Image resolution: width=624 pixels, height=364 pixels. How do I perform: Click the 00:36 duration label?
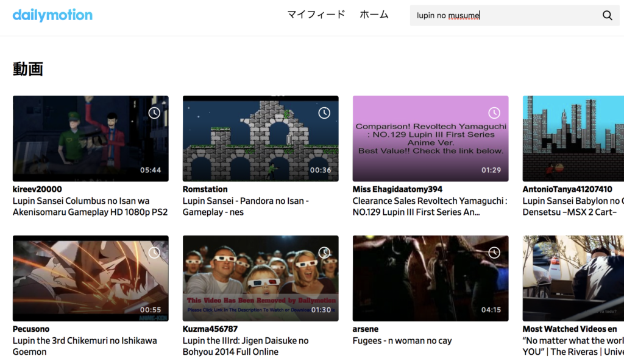coord(321,170)
